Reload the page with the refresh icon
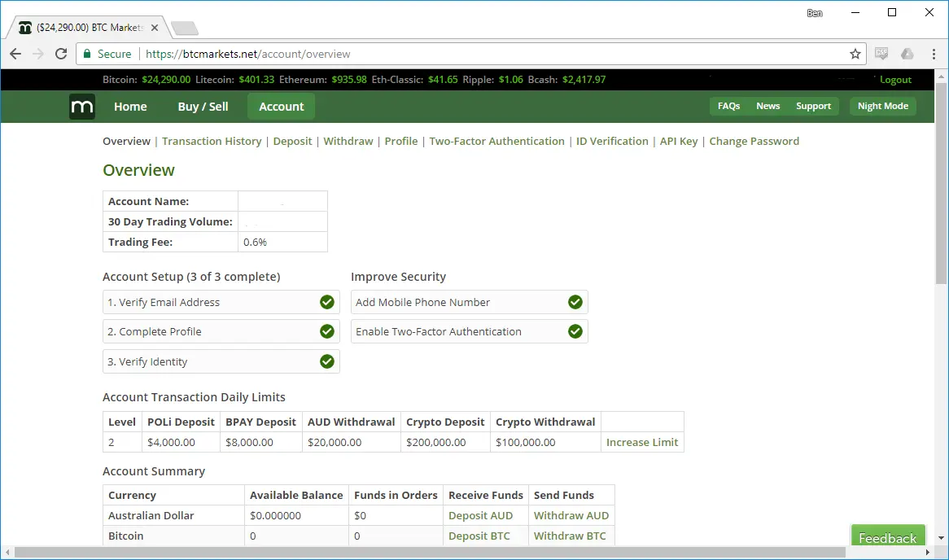The width and height of the screenshot is (949, 560). [61, 54]
